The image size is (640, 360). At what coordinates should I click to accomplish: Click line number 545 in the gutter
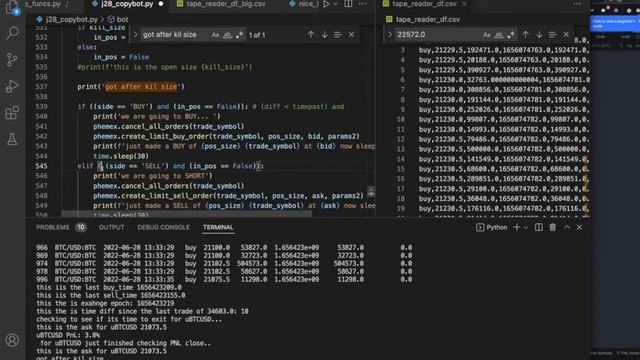tap(41, 166)
